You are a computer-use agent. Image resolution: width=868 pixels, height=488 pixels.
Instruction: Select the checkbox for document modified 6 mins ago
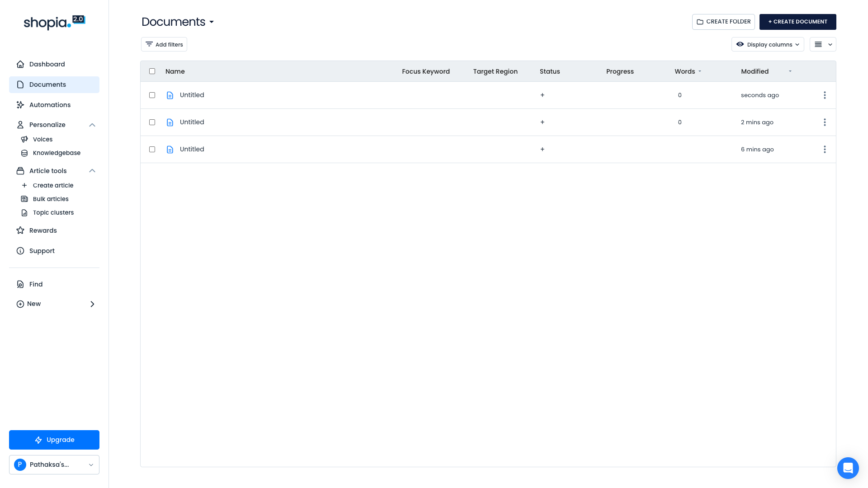152,150
